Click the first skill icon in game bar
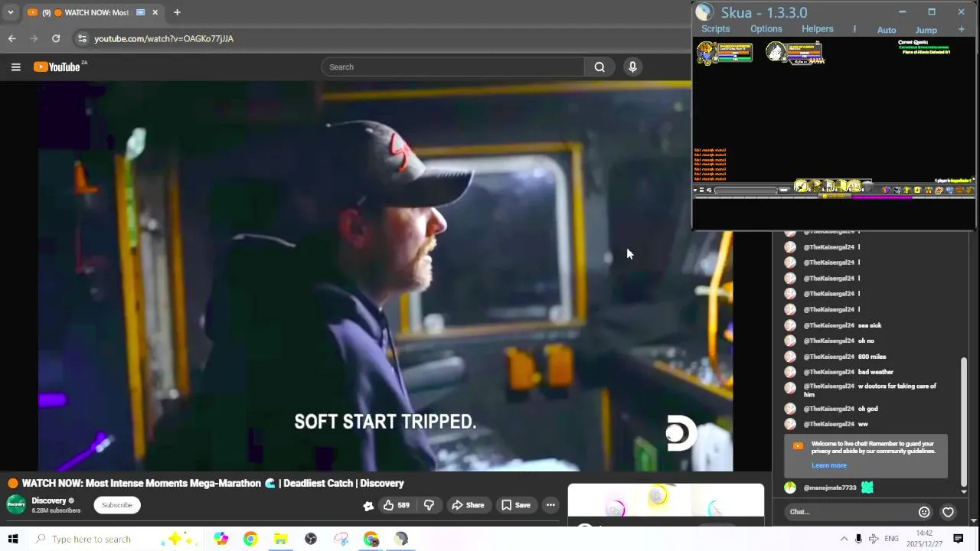The width and height of the screenshot is (980, 551). [801, 187]
